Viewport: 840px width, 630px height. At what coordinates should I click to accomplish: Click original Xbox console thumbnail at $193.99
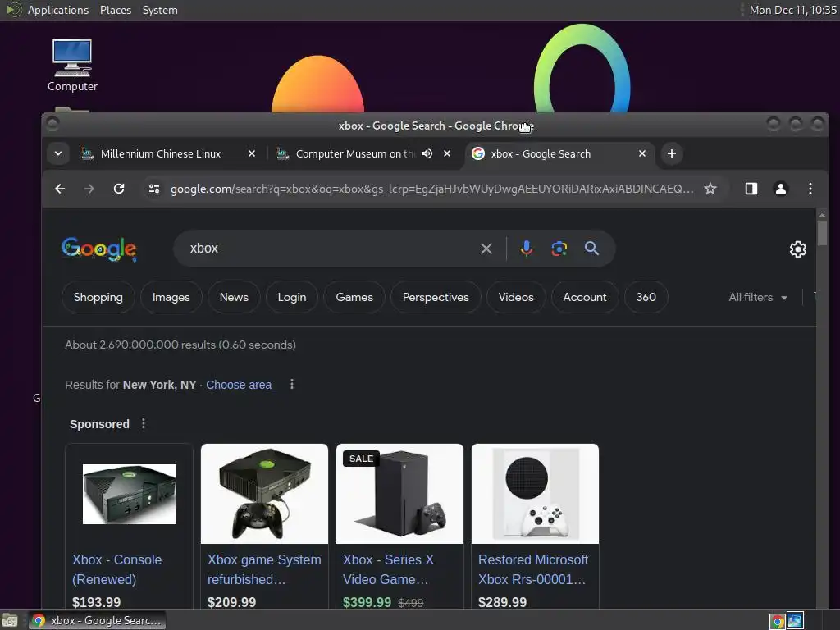tap(129, 494)
